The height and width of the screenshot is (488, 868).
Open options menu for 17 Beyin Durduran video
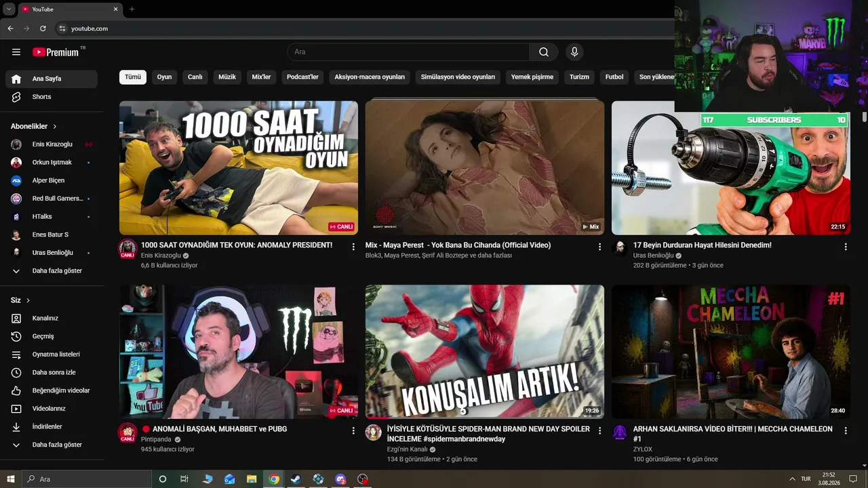coord(846,247)
